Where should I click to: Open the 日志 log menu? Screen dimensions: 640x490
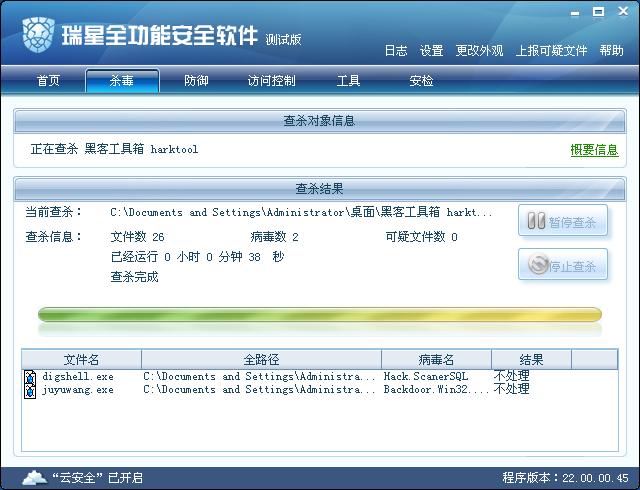tap(396, 51)
